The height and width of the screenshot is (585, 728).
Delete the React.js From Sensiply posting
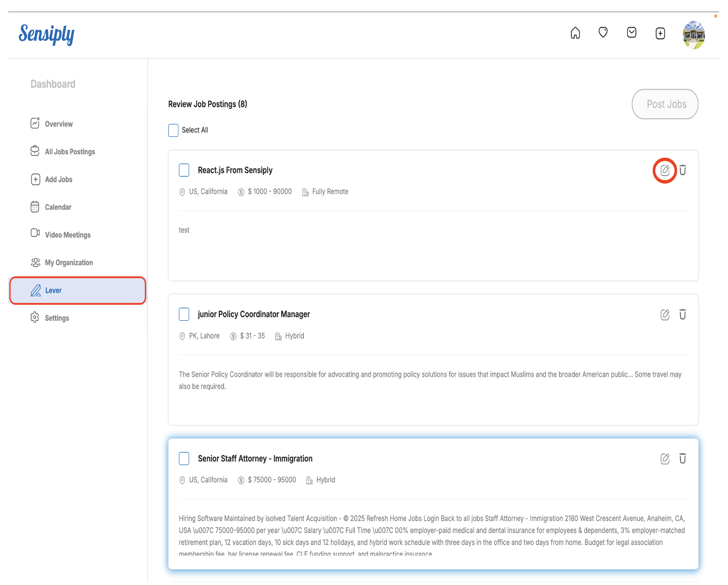682,170
